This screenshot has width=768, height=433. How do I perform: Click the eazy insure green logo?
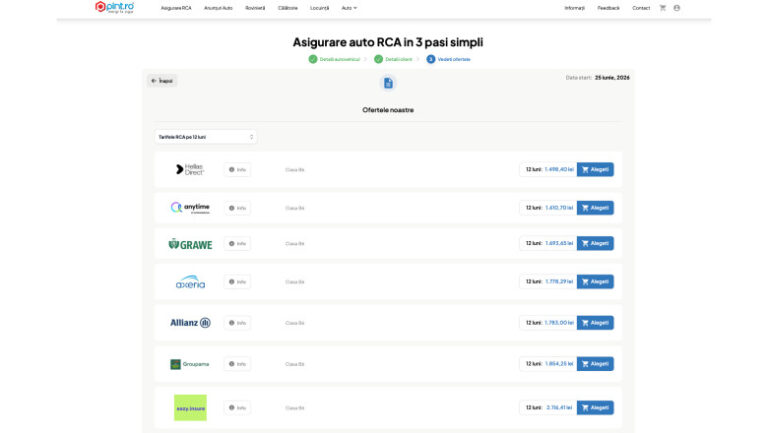(x=190, y=408)
